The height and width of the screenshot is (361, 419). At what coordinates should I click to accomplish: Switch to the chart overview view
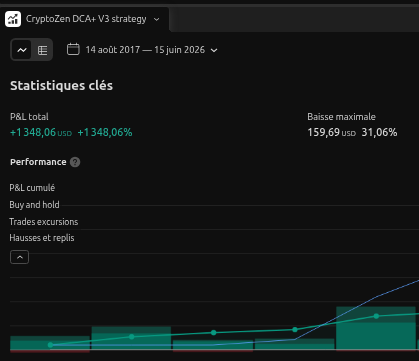pyautogui.click(x=22, y=50)
